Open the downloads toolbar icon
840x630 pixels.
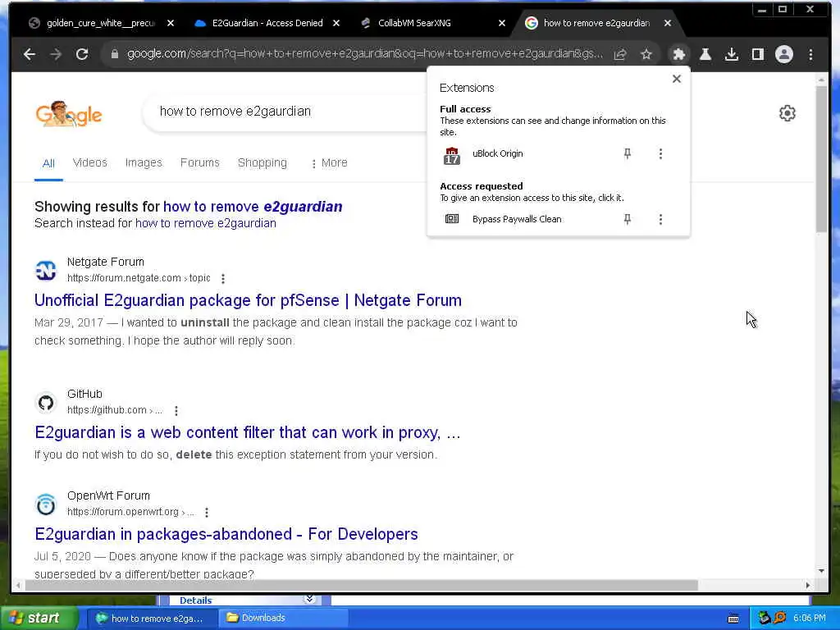(731, 54)
